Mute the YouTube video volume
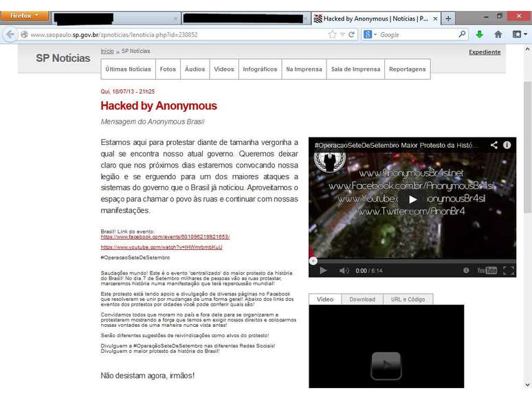 pos(344,271)
